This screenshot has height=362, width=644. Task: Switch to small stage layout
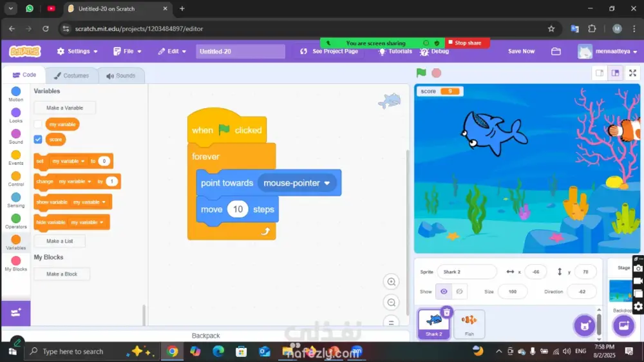[x=600, y=73]
